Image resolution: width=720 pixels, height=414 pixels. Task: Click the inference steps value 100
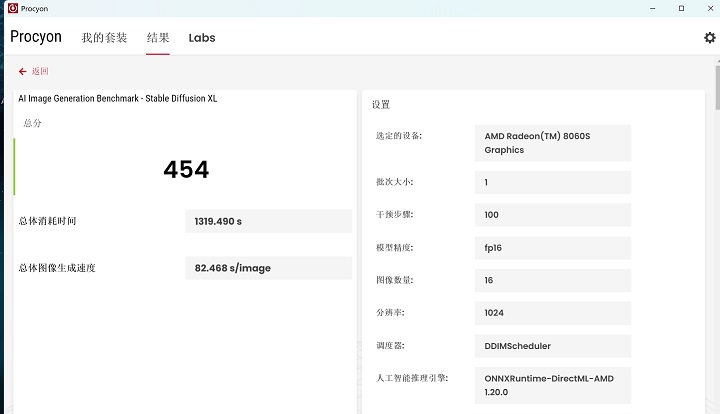click(x=553, y=215)
